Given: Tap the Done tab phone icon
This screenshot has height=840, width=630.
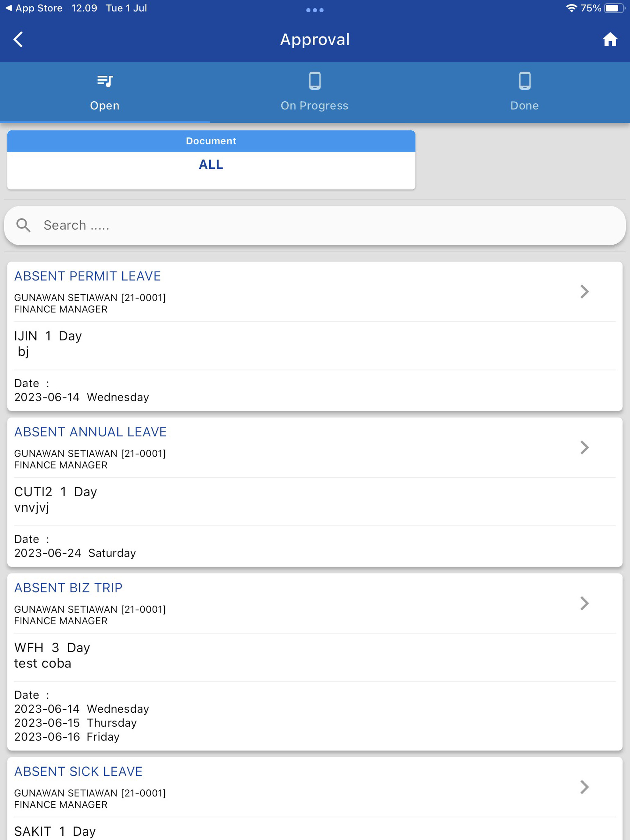Looking at the screenshot, I should coord(525,81).
